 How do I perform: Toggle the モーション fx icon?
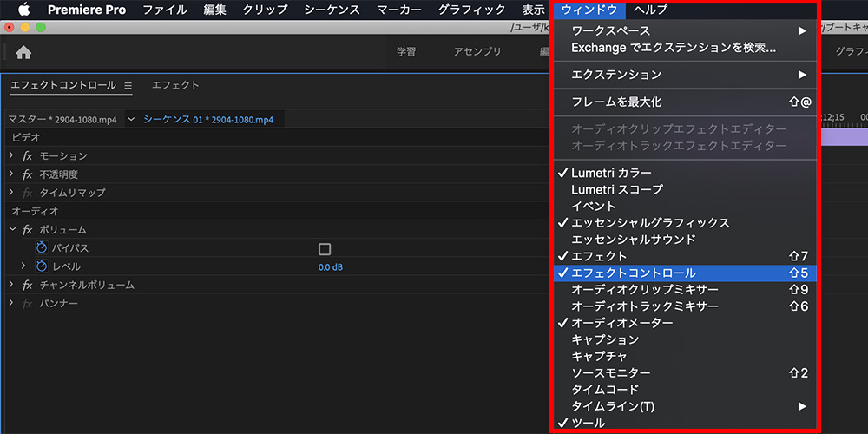click(27, 156)
